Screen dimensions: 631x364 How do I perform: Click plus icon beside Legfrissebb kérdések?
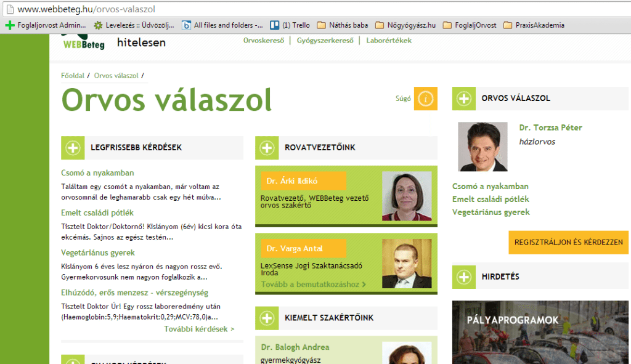tap(73, 148)
